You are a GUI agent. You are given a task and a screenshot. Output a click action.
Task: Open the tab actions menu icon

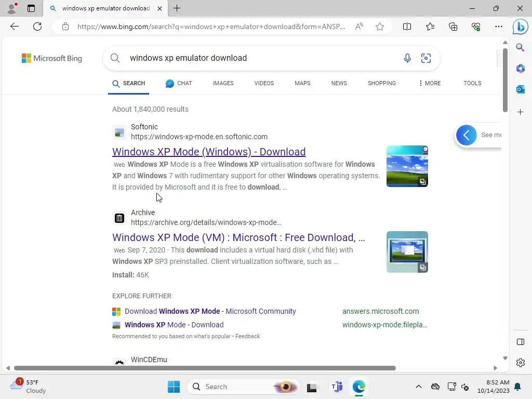click(x=31, y=8)
